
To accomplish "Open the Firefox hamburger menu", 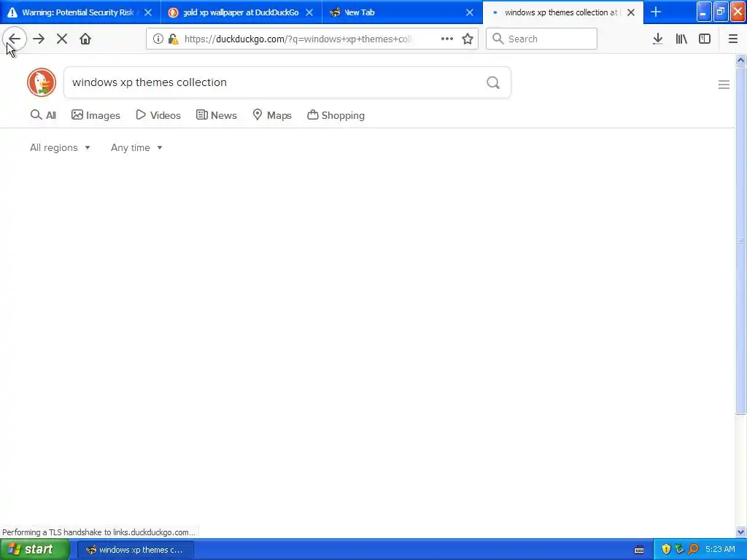I will click(x=732, y=39).
